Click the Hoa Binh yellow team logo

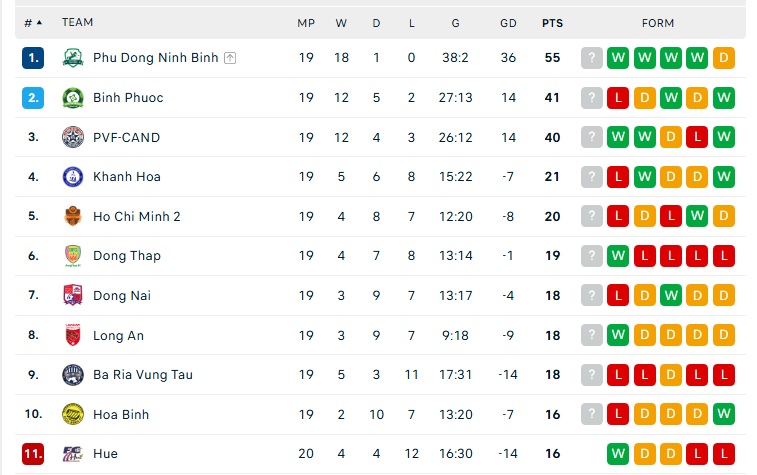click(x=73, y=414)
